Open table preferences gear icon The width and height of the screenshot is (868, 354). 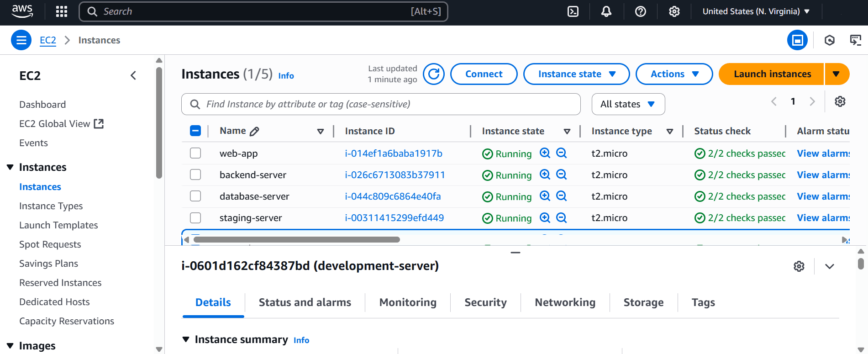840,101
